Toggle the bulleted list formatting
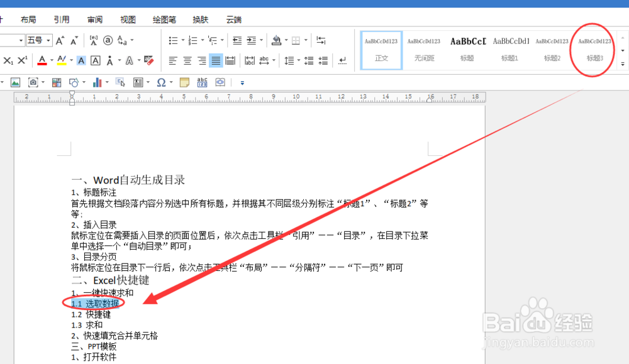Viewport: 629px width, 364px height. pos(173,40)
